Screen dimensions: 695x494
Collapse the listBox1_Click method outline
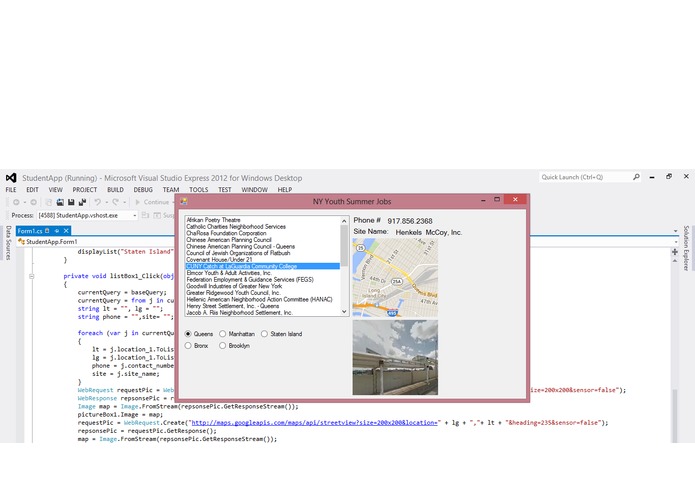coord(31,276)
